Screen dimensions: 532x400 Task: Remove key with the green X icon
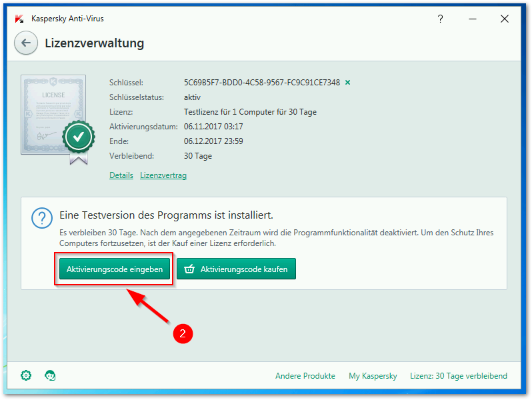click(x=347, y=83)
